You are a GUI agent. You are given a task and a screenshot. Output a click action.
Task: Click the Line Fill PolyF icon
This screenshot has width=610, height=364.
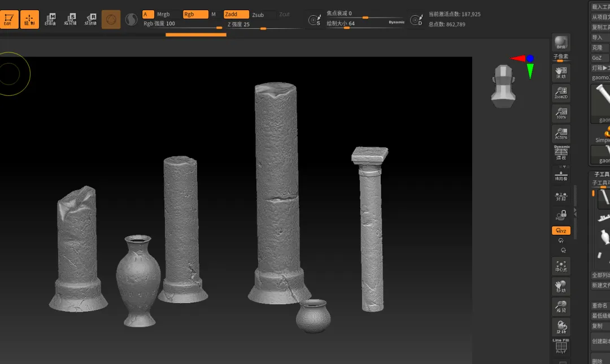561,346
